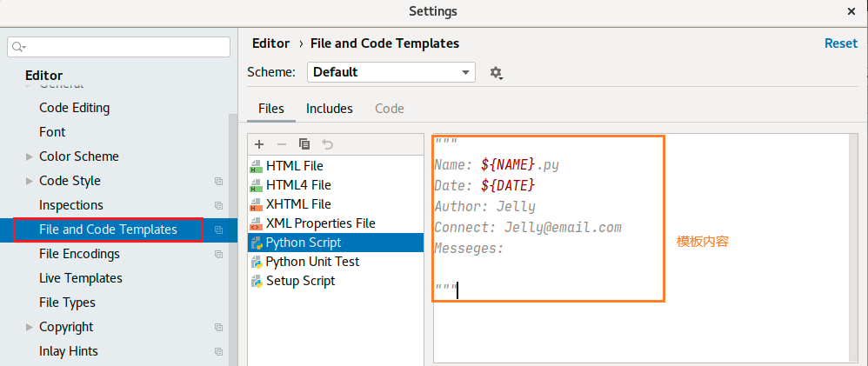Click the Reset link
Image resolution: width=868 pixels, height=366 pixels.
click(x=841, y=43)
